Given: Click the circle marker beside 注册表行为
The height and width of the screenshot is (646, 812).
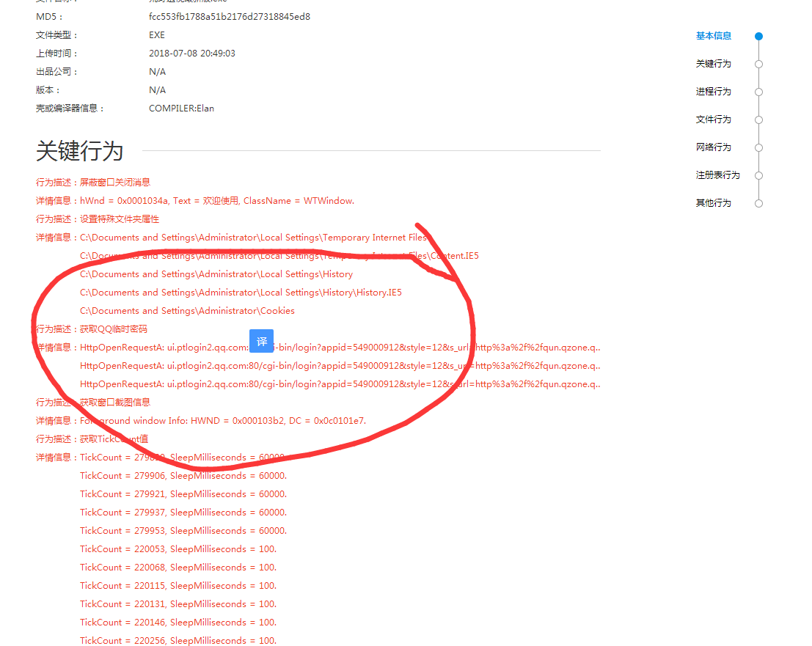Looking at the screenshot, I should pos(758,175).
